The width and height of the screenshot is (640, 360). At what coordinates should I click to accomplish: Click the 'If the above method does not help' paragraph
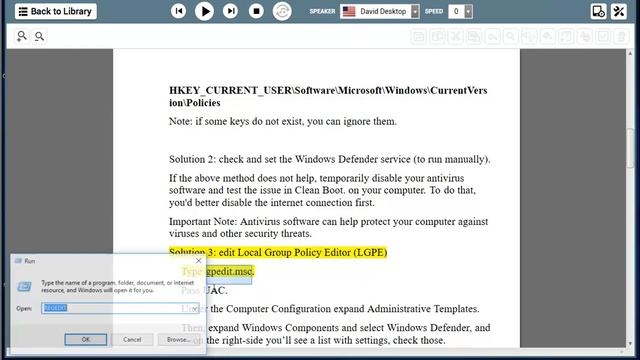(x=322, y=190)
